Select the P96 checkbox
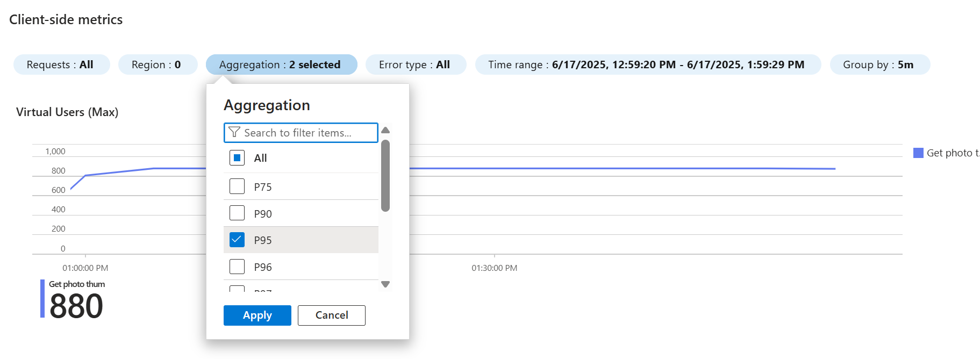 (237, 267)
